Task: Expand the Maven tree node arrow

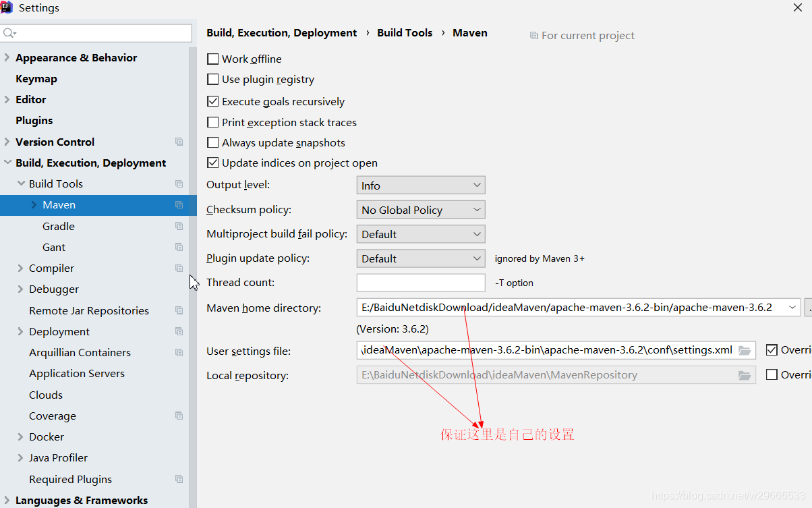Action: (x=34, y=204)
